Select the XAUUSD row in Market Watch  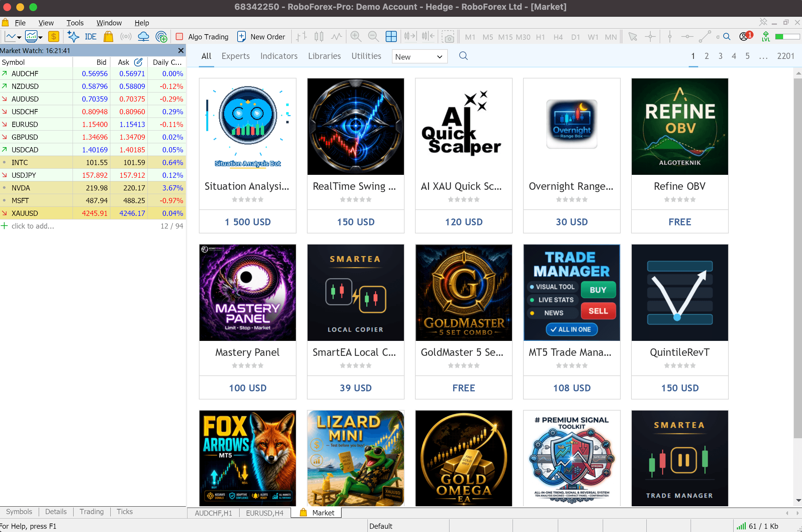(x=93, y=213)
